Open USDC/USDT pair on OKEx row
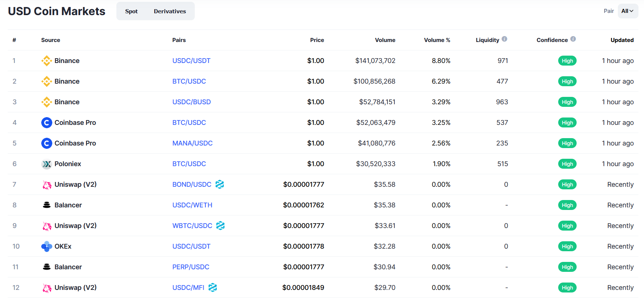Image resolution: width=644 pixels, height=298 pixels. [x=191, y=246]
